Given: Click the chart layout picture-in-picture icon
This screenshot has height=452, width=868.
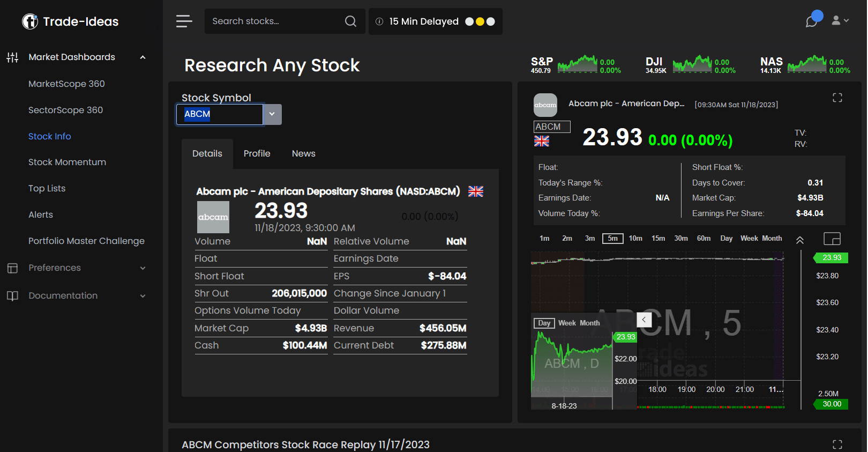Looking at the screenshot, I should click(832, 239).
